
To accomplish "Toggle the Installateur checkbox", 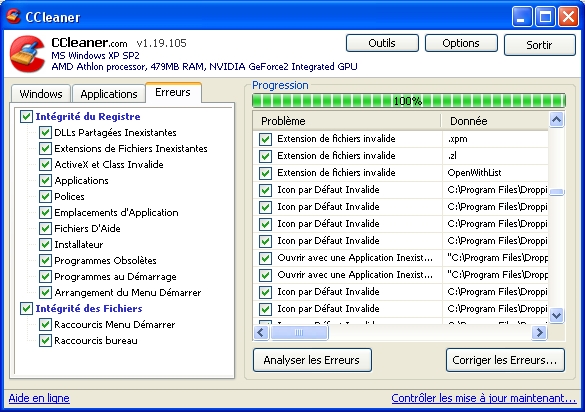I will 45,244.
